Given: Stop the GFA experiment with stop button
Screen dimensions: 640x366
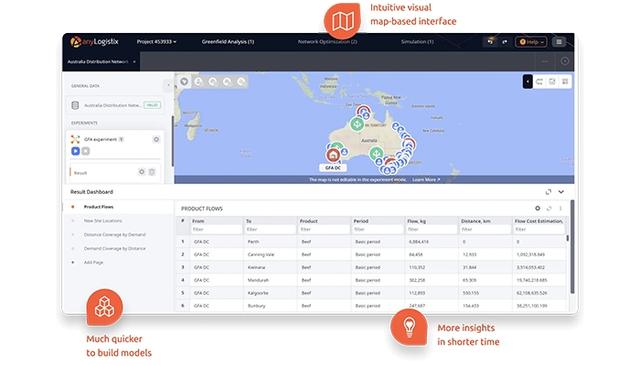Looking at the screenshot, I should 86,151.
